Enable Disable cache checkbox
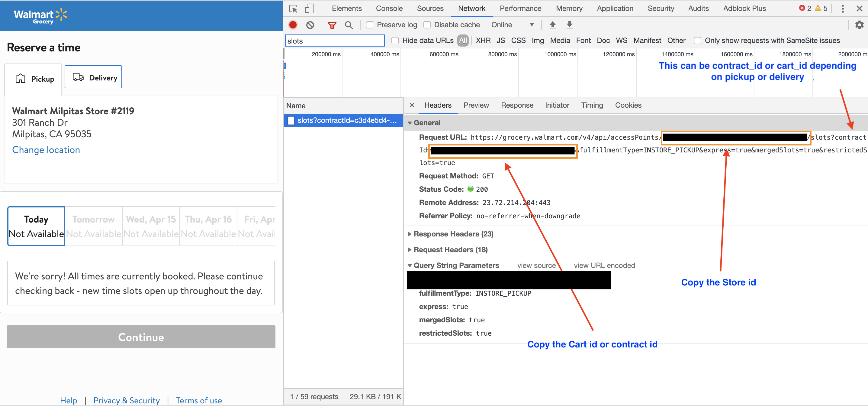Image resolution: width=868 pixels, height=407 pixels. coord(427,24)
